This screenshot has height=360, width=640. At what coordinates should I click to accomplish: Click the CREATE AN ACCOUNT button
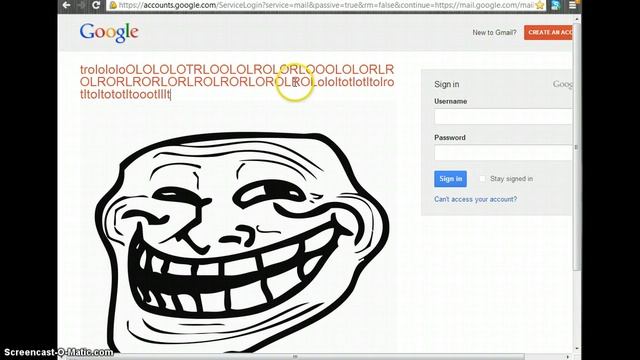[549, 32]
